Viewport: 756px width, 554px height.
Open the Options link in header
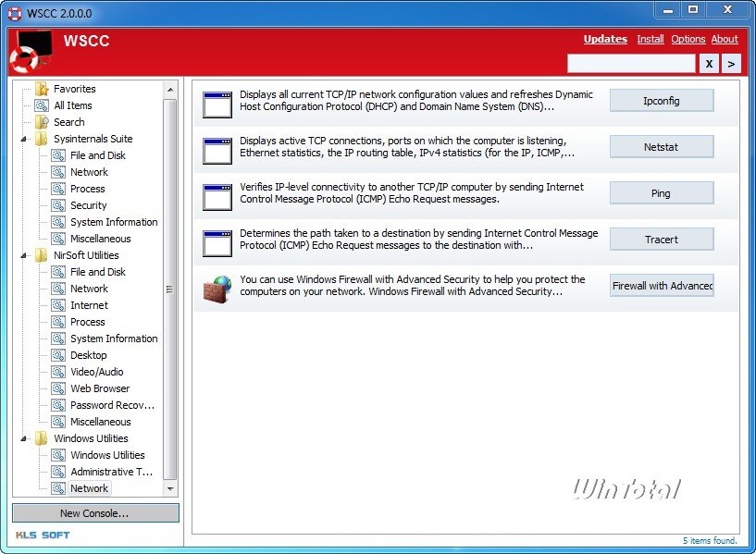(688, 39)
